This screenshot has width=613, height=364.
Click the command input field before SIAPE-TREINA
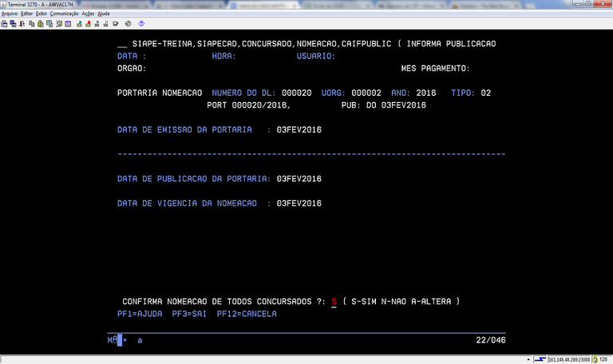[x=122, y=44]
